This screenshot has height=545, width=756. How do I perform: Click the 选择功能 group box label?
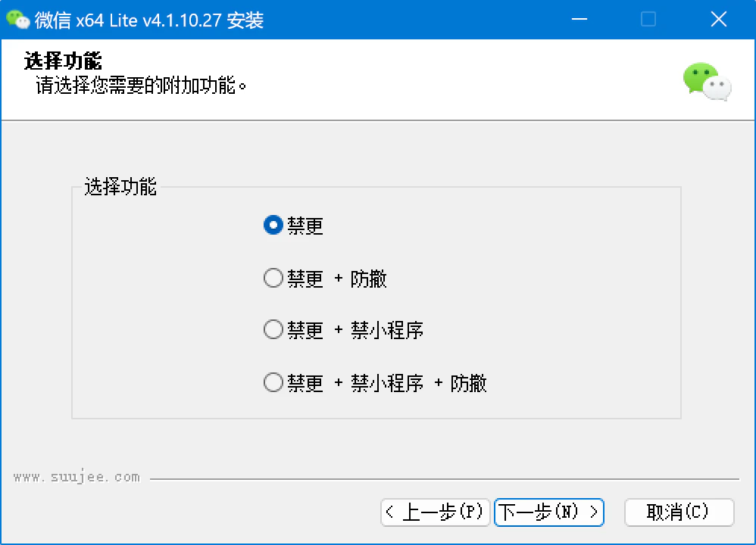coord(120,187)
